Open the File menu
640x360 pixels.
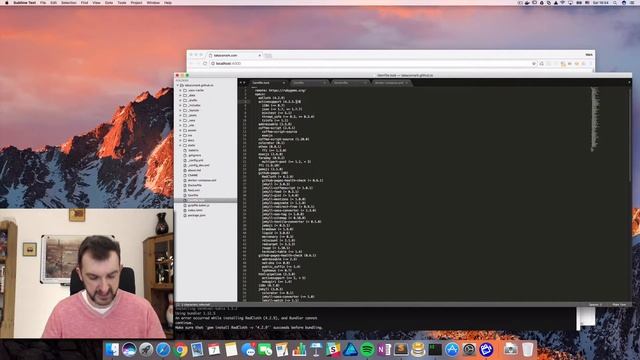click(x=43, y=2)
